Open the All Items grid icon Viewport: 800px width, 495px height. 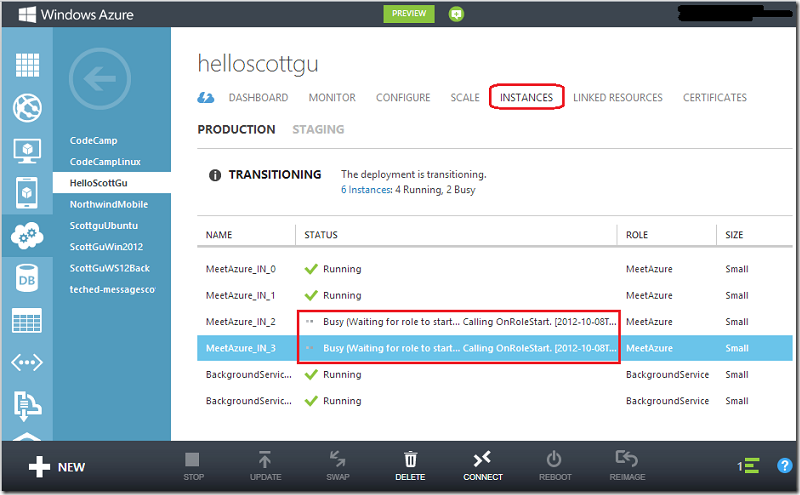point(27,65)
